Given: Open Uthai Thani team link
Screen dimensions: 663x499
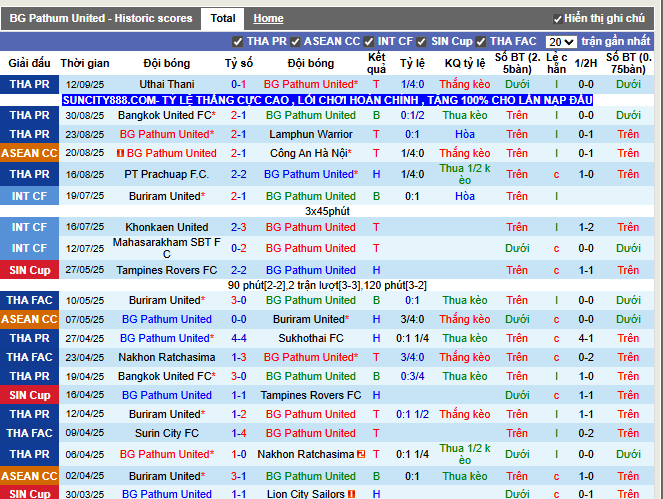Looking at the screenshot, I should click(167, 84).
